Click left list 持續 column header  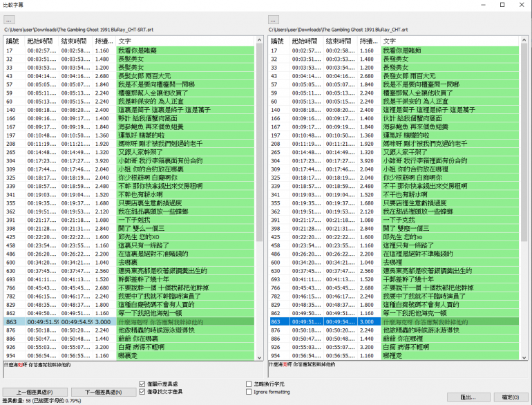coord(104,41)
